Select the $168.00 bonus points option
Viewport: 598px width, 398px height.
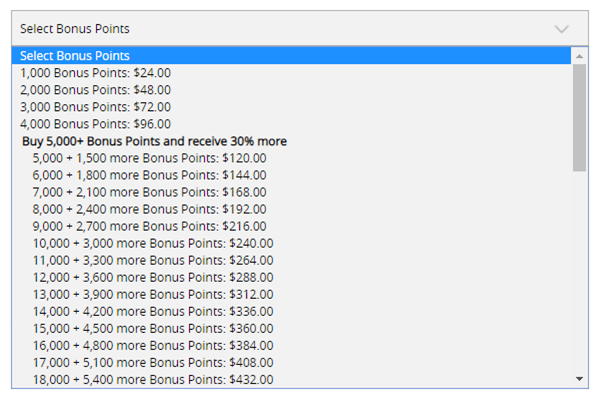pyautogui.click(x=291, y=192)
